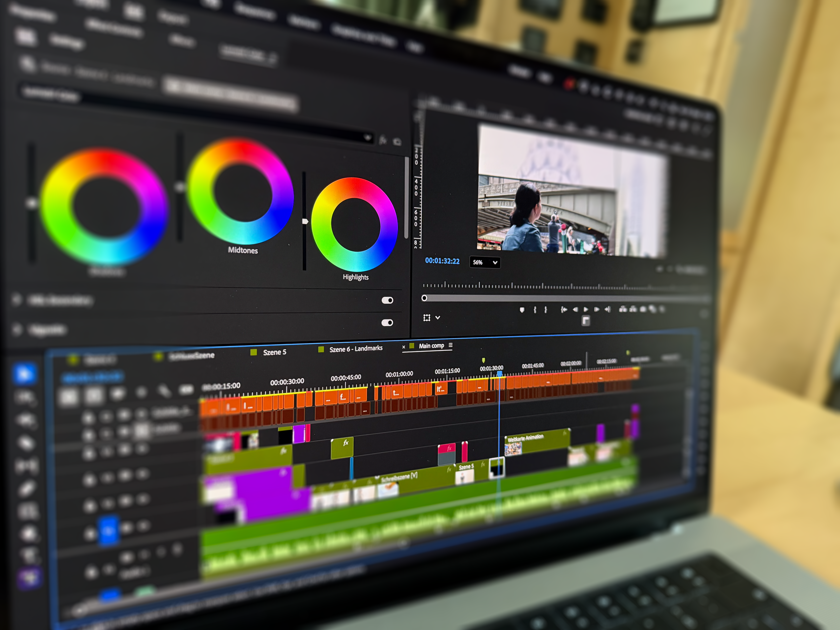
Task: Click the Step Forward one frame icon
Action: (597, 309)
